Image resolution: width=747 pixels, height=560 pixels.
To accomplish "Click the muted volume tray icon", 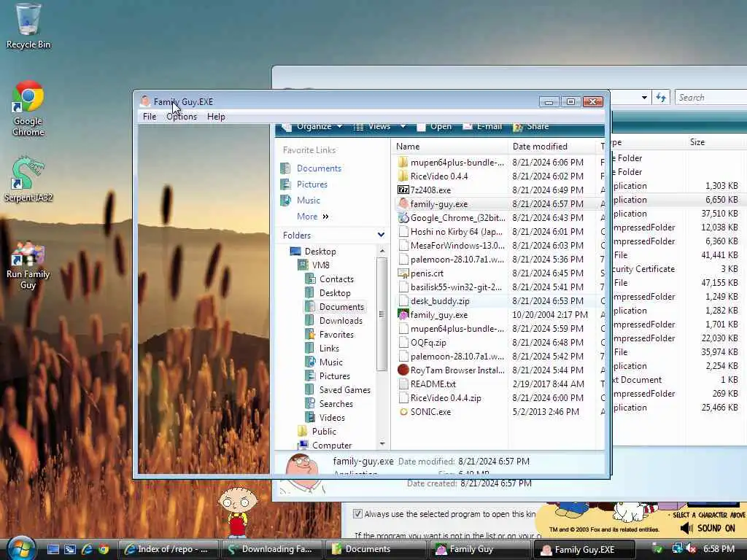I will [691, 549].
